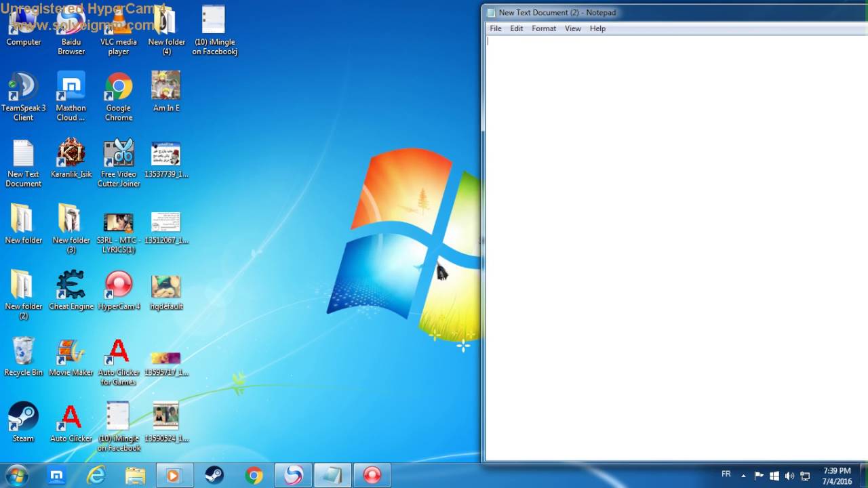Show hidden system tray icons

(x=743, y=476)
